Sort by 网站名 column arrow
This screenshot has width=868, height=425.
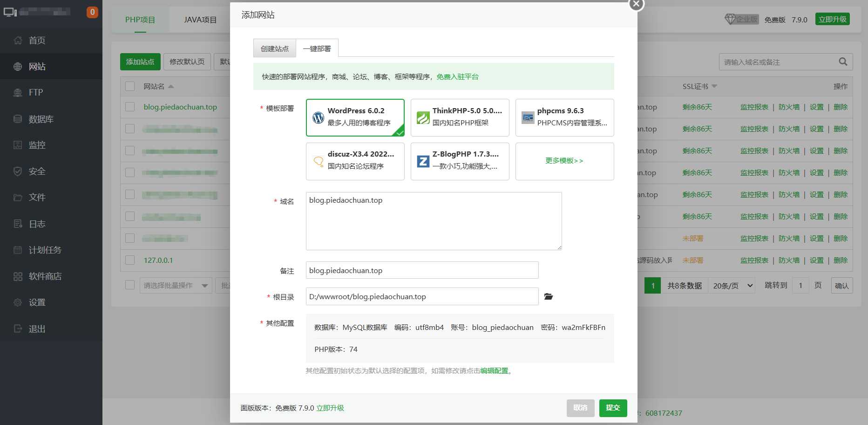[x=171, y=86]
